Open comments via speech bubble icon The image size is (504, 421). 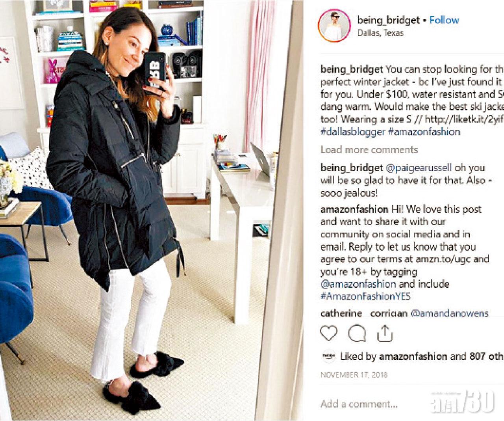point(357,334)
